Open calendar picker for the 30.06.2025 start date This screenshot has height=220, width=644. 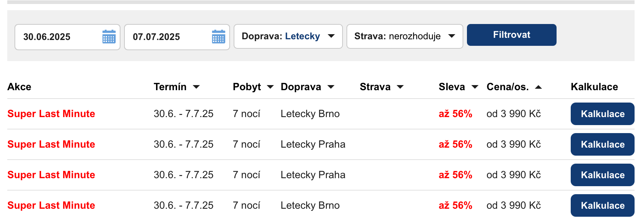point(109,37)
